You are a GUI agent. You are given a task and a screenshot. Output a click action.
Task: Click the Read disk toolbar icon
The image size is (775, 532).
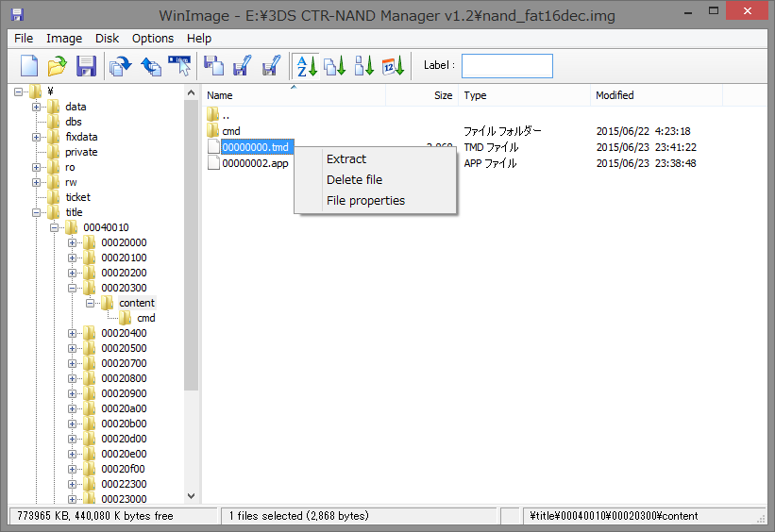click(x=120, y=65)
